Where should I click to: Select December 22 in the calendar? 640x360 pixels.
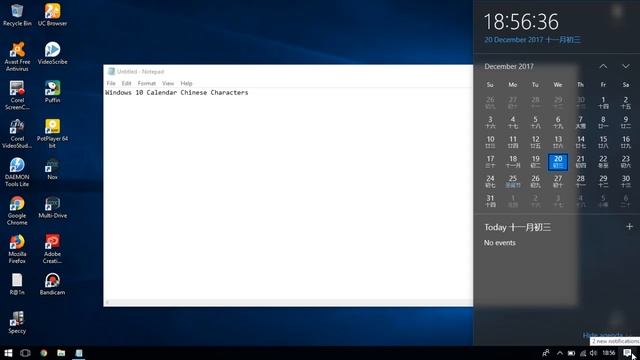pos(603,162)
